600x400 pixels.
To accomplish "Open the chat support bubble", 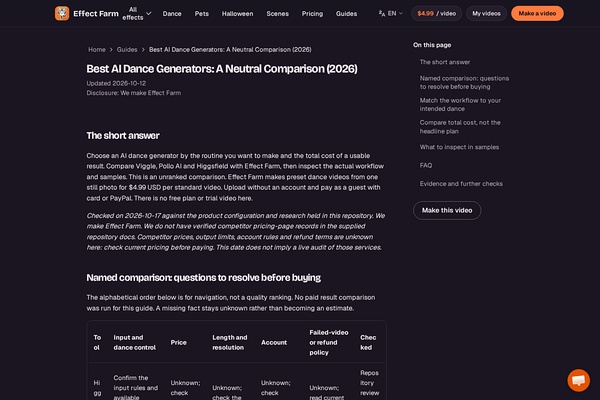I will pos(578,380).
